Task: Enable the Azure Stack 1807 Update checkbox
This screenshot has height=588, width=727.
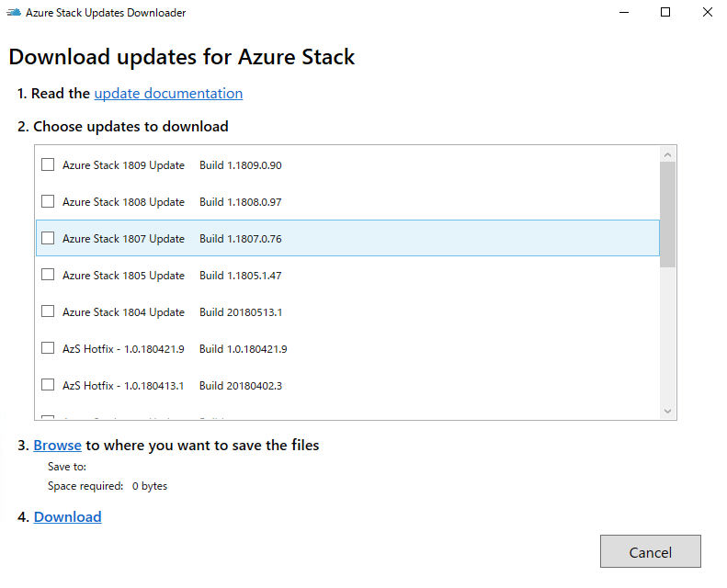Action: click(x=48, y=238)
